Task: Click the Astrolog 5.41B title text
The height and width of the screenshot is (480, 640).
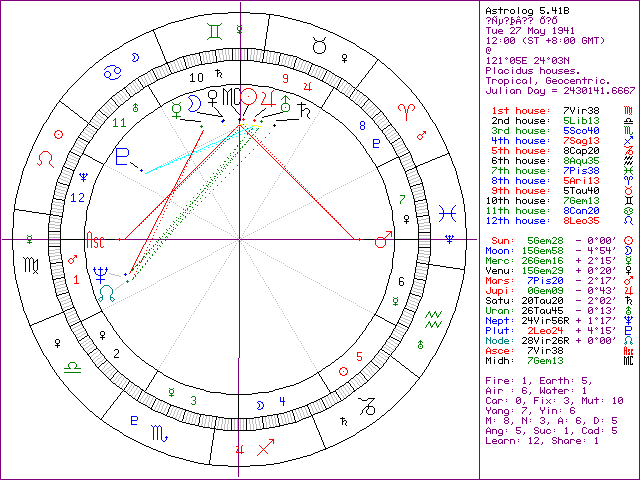Action: pos(518,11)
